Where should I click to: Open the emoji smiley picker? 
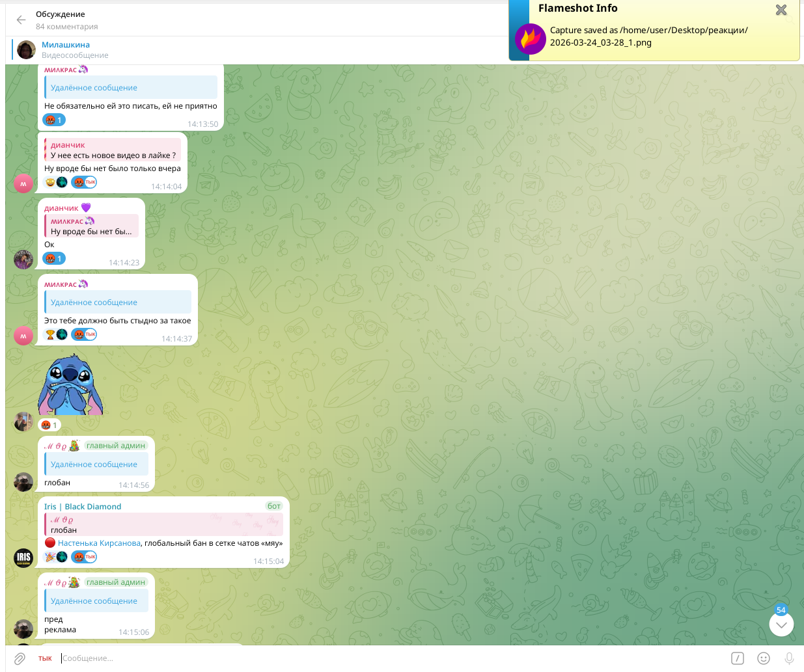click(764, 658)
